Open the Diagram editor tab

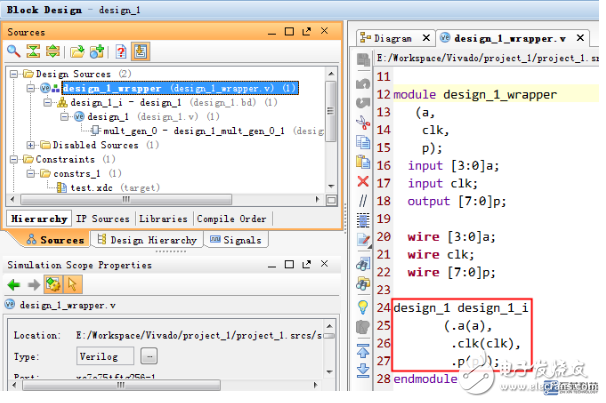point(392,38)
